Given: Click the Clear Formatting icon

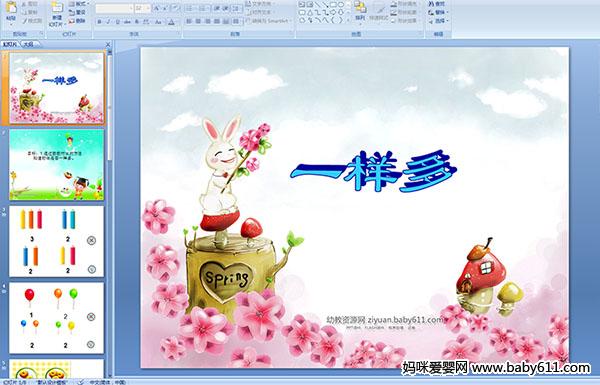Looking at the screenshot, I should point(176,8).
